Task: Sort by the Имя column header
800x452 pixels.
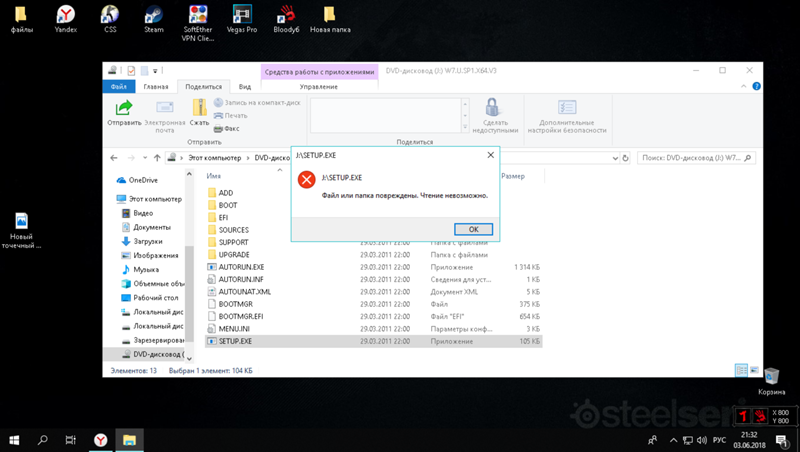Action: (x=214, y=176)
